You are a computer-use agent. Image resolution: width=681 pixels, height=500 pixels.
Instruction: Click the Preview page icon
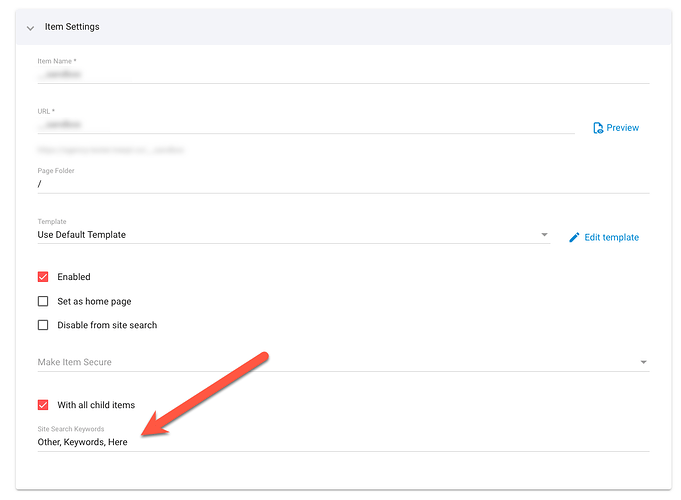(x=598, y=128)
